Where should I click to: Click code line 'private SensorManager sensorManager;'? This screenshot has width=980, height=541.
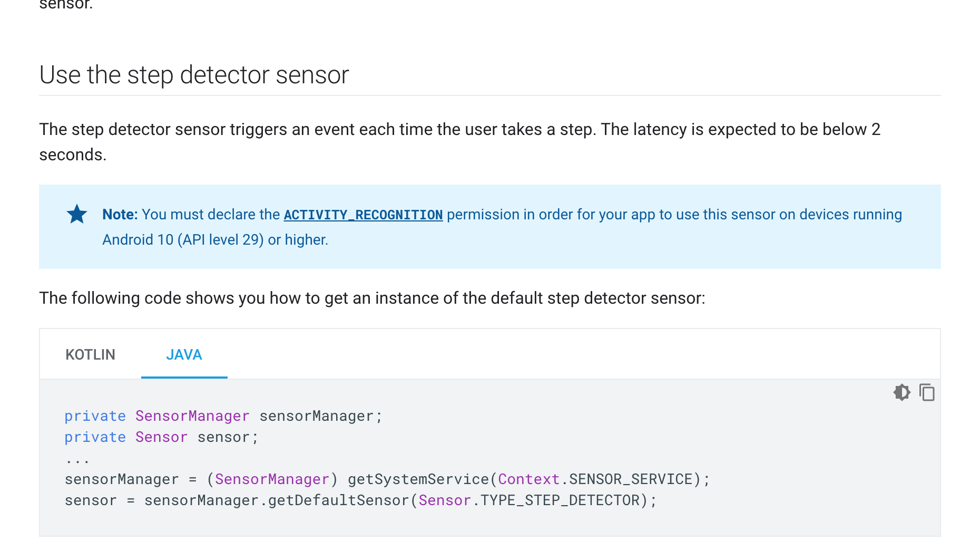[x=223, y=416]
